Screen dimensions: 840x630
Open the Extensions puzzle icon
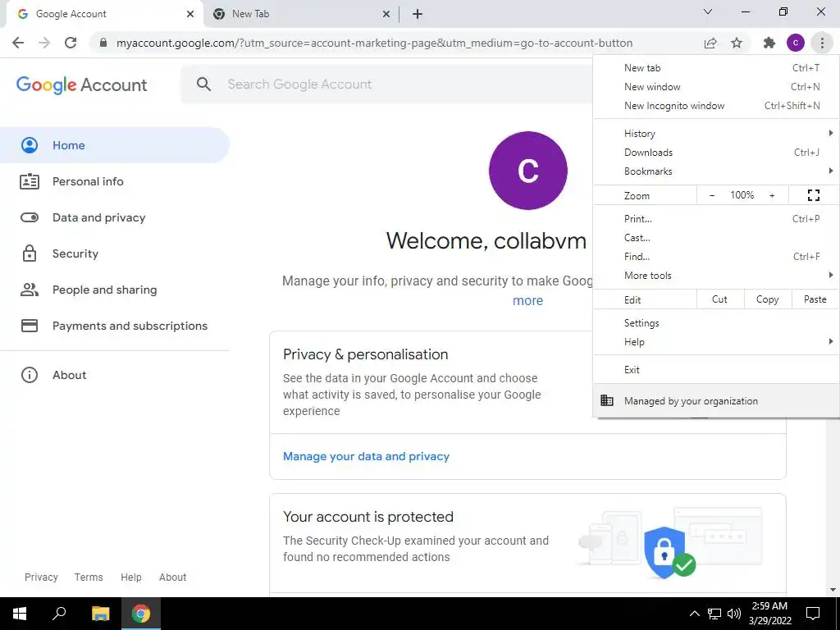click(x=769, y=43)
